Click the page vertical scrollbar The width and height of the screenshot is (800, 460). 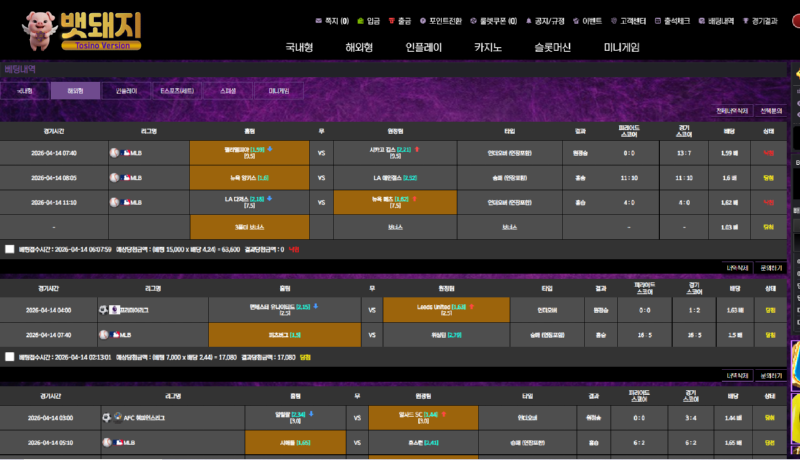(x=795, y=200)
